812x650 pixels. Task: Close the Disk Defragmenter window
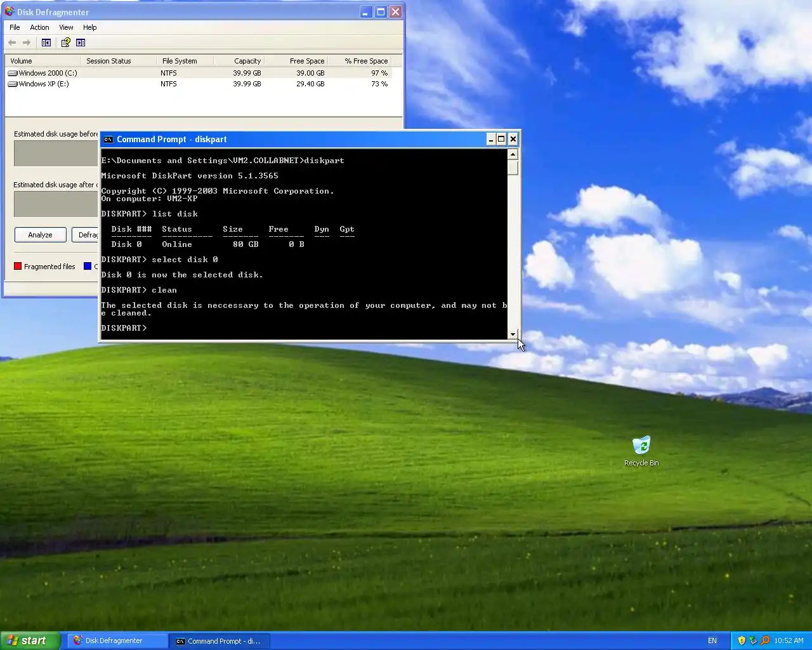tap(395, 12)
